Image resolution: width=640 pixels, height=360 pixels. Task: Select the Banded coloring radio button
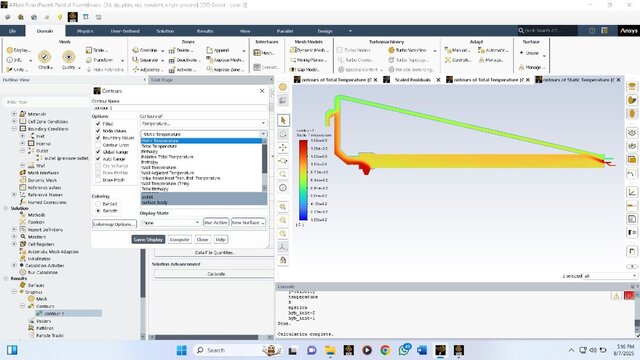pos(98,204)
